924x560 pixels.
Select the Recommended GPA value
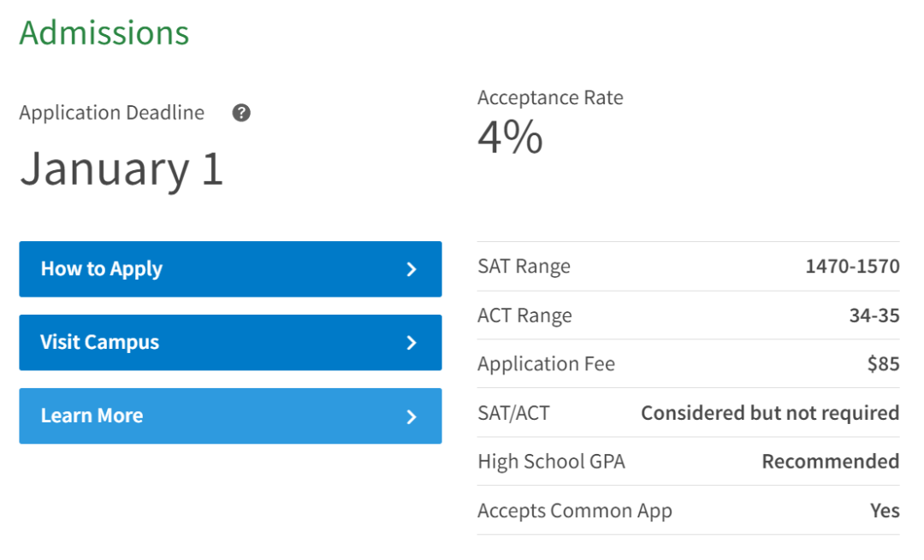pyautogui.click(x=830, y=462)
